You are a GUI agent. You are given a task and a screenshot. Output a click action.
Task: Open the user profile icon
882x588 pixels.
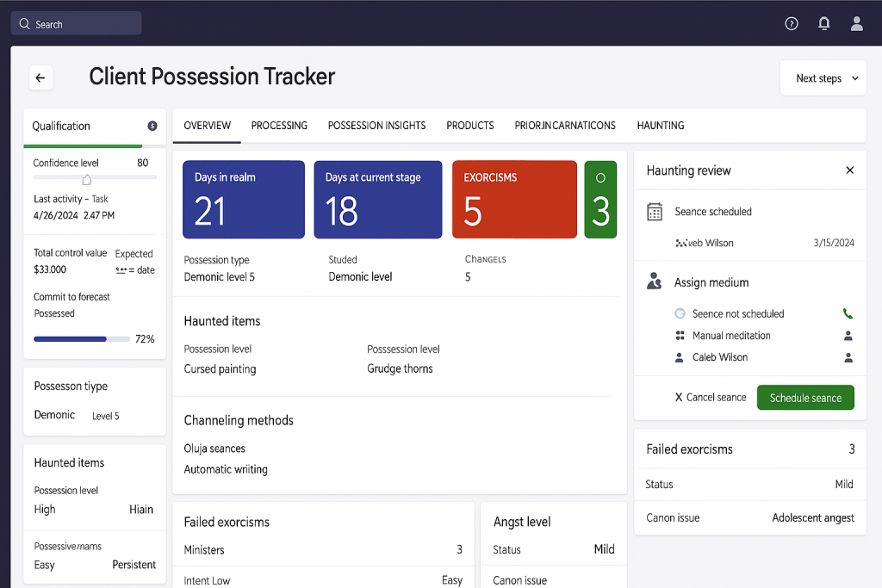click(856, 24)
